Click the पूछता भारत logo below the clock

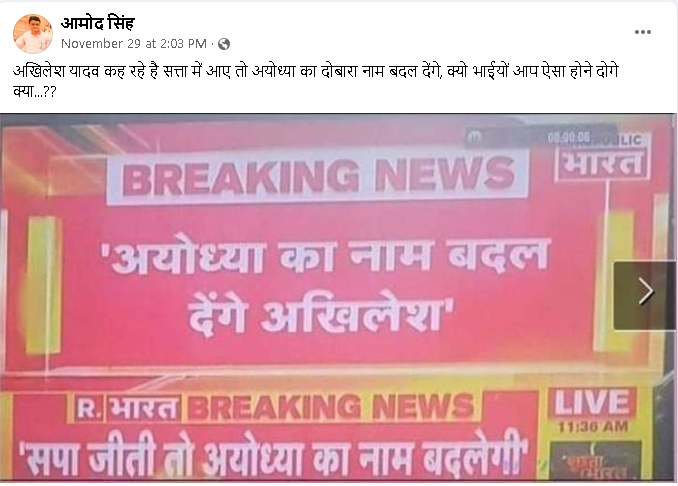pyautogui.click(x=595, y=461)
